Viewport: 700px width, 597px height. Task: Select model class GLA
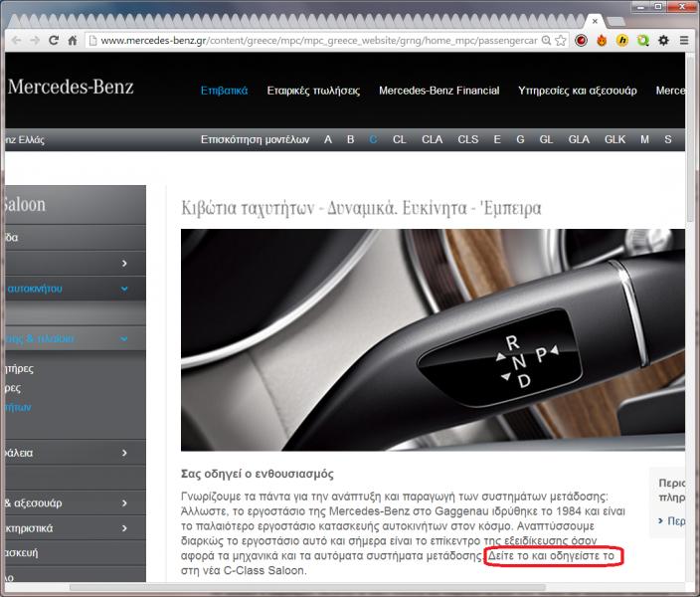pos(579,139)
